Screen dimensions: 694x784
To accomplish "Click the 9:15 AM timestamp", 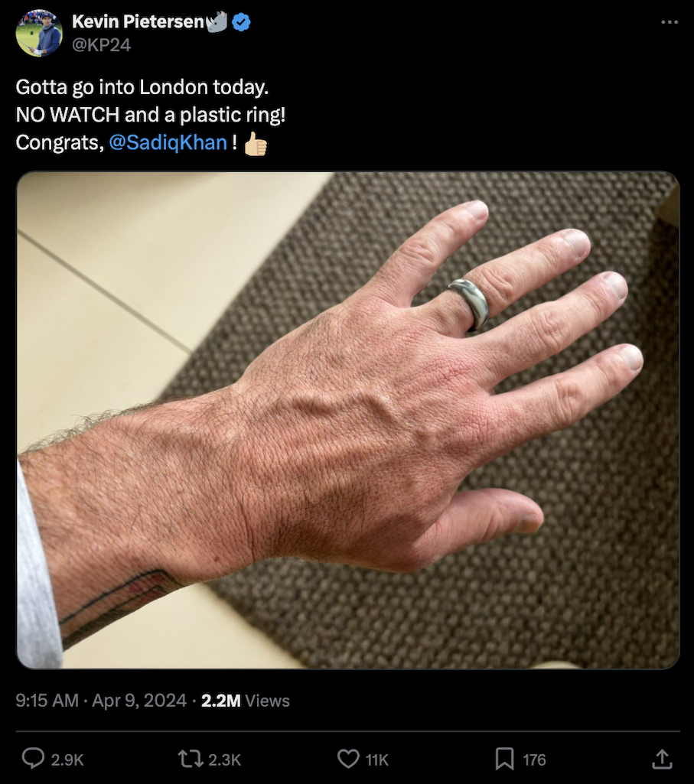I will (x=47, y=701).
